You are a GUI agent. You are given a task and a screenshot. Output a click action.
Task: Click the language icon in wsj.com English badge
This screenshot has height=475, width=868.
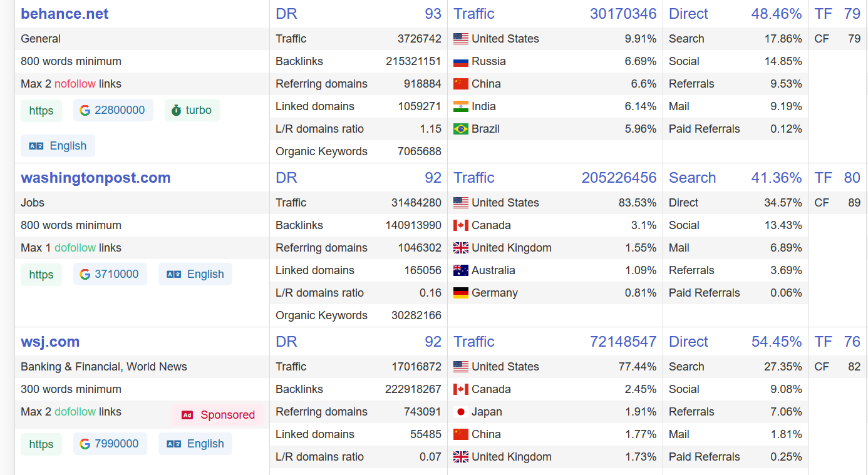pyautogui.click(x=174, y=444)
